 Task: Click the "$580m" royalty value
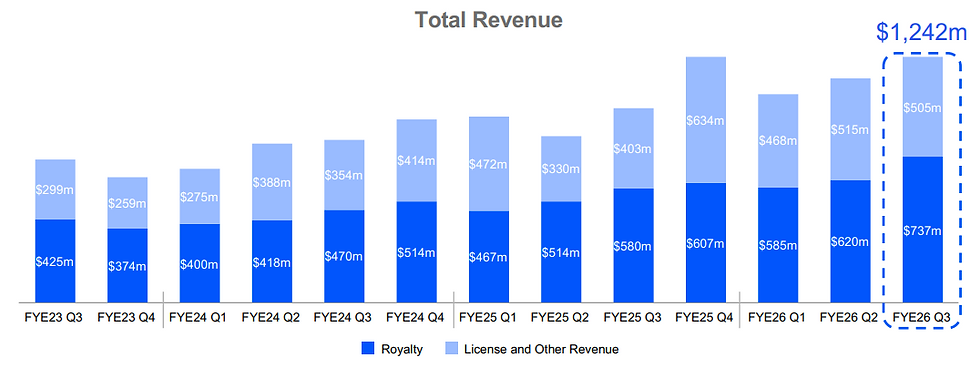click(632, 246)
